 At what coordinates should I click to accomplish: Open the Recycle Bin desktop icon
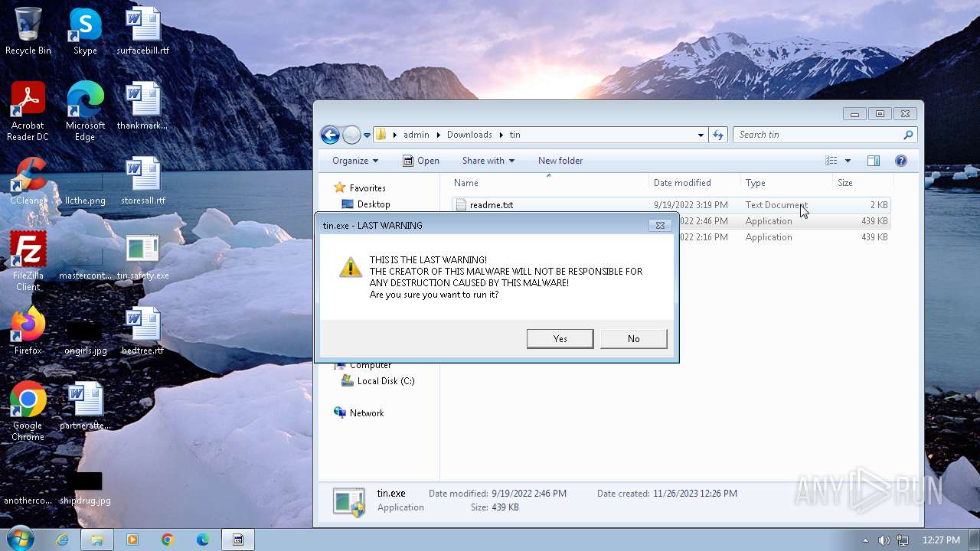tap(28, 32)
